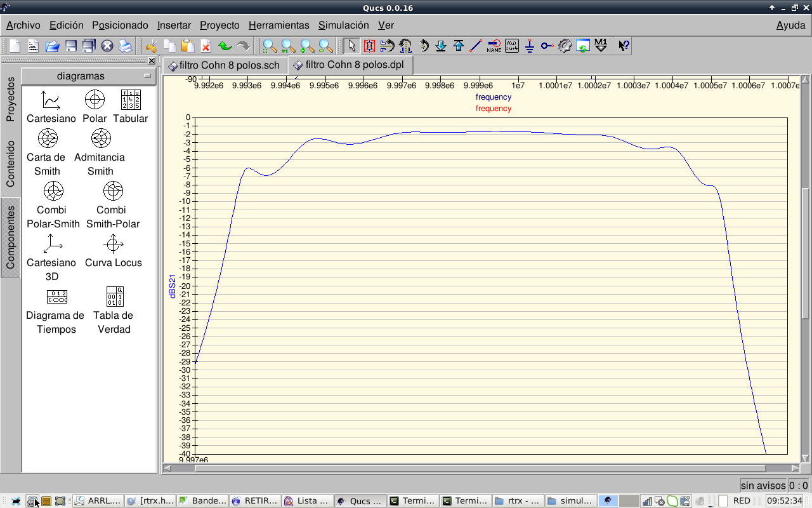Open the Proyectos side tab
The height and width of the screenshot is (508, 812).
(10, 99)
